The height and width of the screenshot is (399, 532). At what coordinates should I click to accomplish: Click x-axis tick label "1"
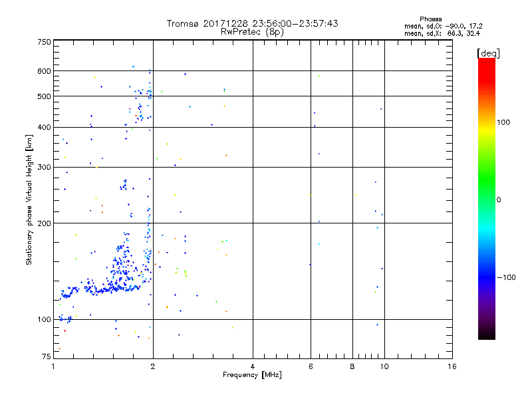(53, 366)
